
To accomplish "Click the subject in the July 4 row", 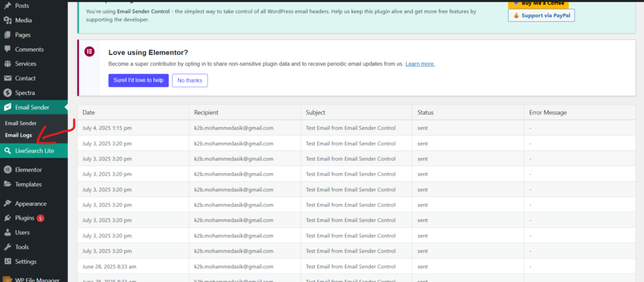I will [x=351, y=128].
